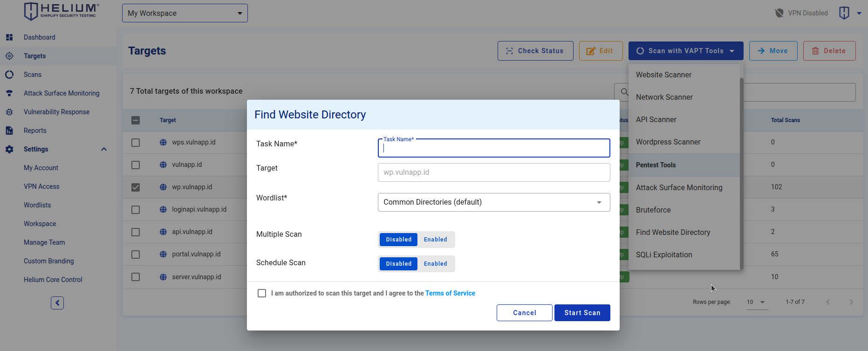Click the Start Scan button

tap(582, 313)
